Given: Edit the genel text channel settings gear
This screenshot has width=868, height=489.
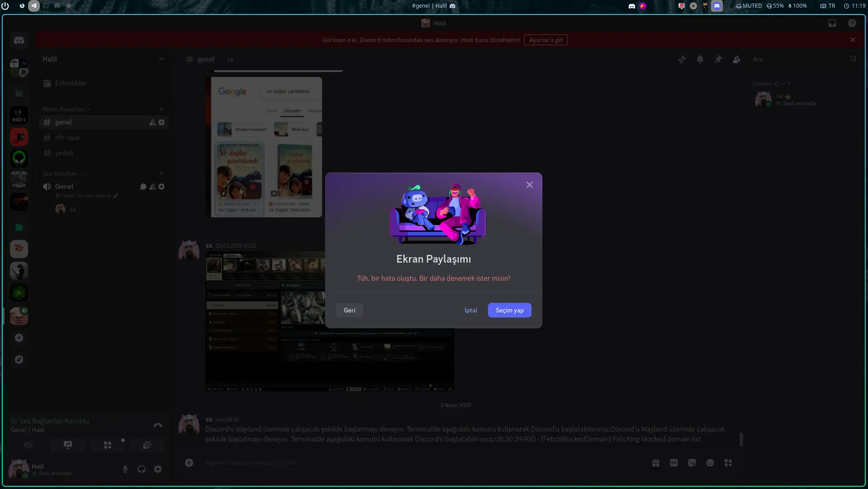Looking at the screenshot, I should 161,122.
